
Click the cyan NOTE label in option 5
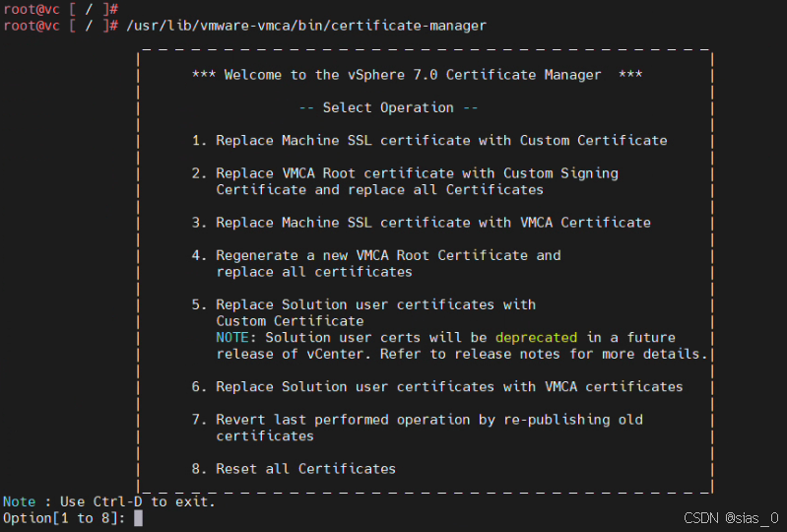pos(232,337)
